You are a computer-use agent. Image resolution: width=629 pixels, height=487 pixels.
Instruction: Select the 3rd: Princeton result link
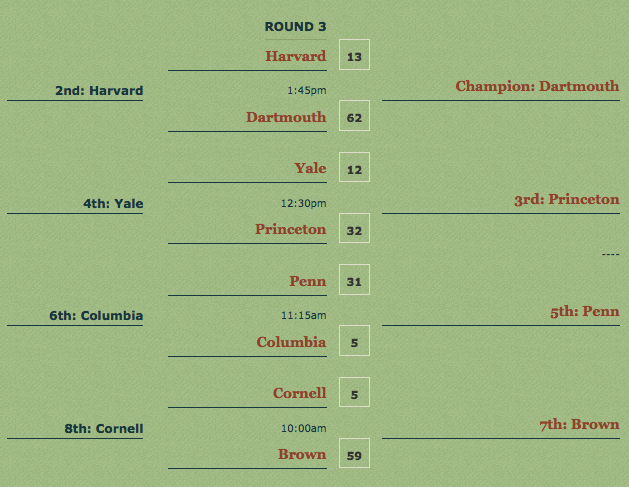point(567,199)
